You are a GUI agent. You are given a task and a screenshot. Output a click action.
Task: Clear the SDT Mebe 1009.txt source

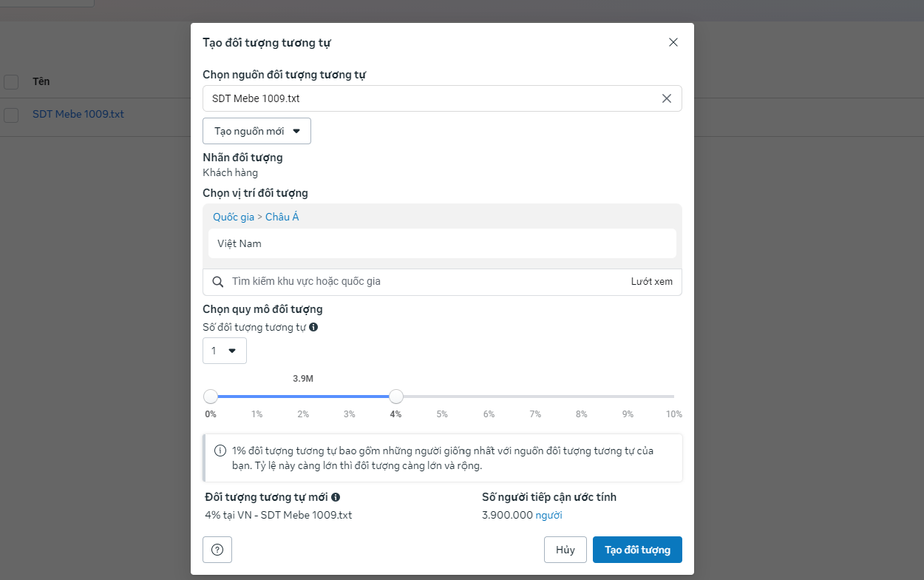point(666,98)
